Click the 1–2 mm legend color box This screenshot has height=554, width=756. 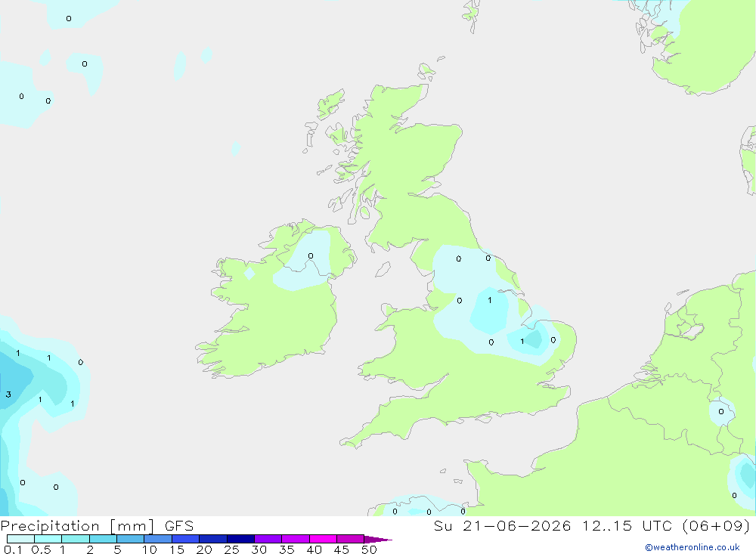(75, 539)
